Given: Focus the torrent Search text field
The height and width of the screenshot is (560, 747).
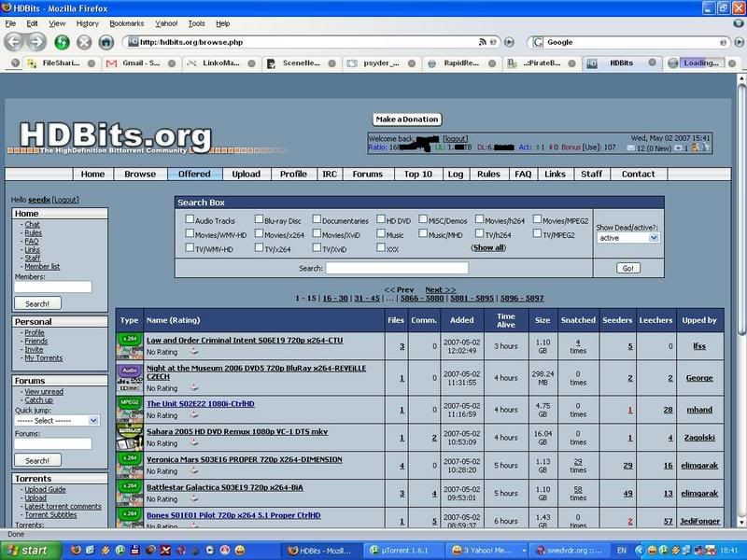Looking at the screenshot, I should pos(397,269).
